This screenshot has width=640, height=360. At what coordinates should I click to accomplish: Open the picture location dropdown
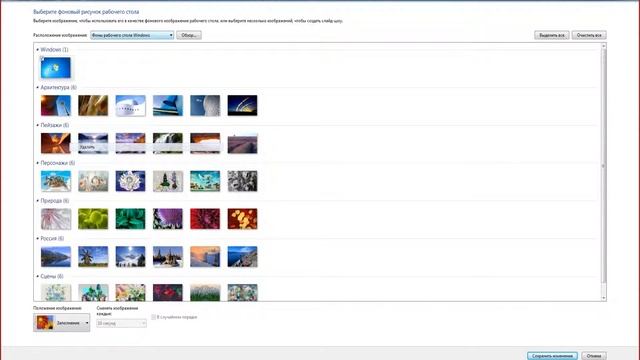click(x=132, y=36)
